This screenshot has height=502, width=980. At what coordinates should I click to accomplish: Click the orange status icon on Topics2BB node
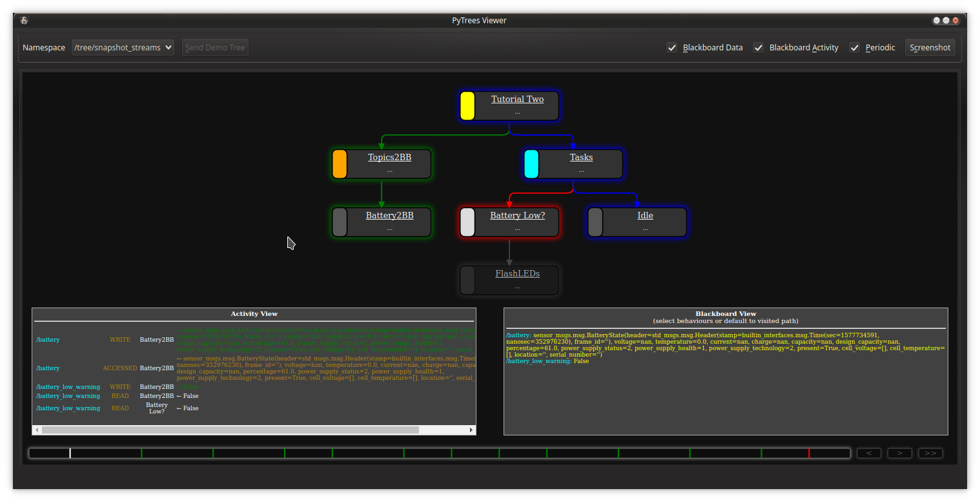340,164
